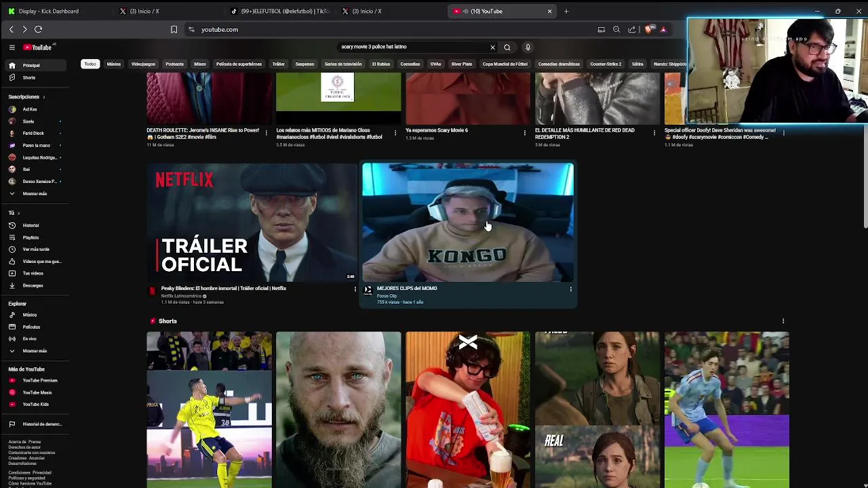
Task: Open Historial de denuncias flag item
Action: pos(37,424)
